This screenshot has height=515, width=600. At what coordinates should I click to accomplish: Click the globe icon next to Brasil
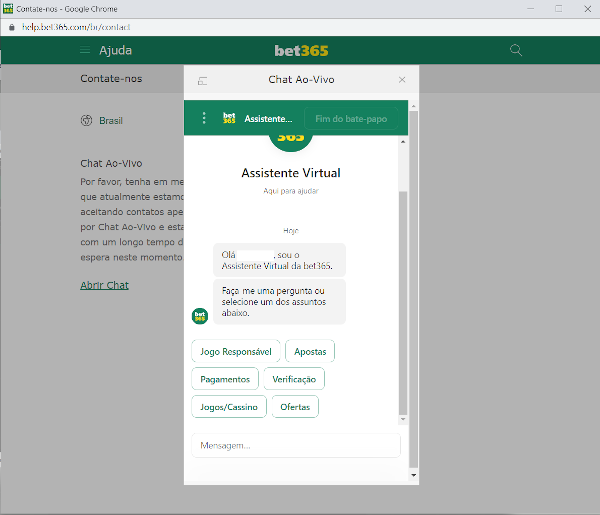click(x=86, y=120)
